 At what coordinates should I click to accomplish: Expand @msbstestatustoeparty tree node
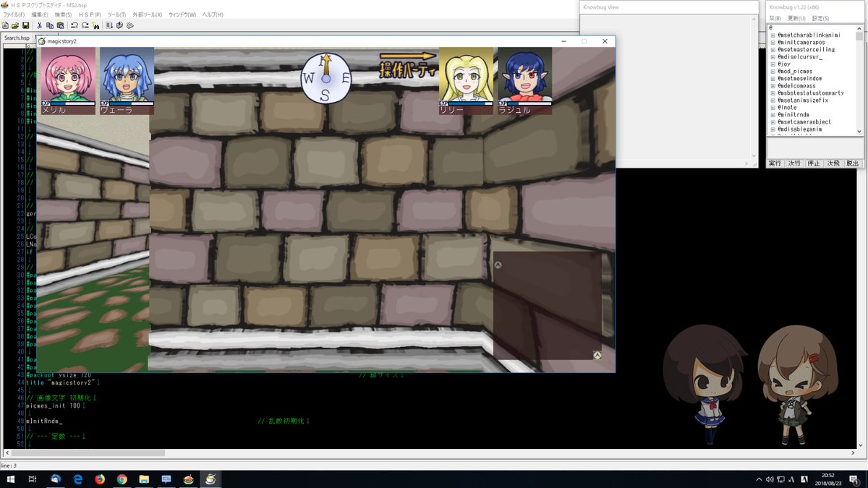coord(773,93)
